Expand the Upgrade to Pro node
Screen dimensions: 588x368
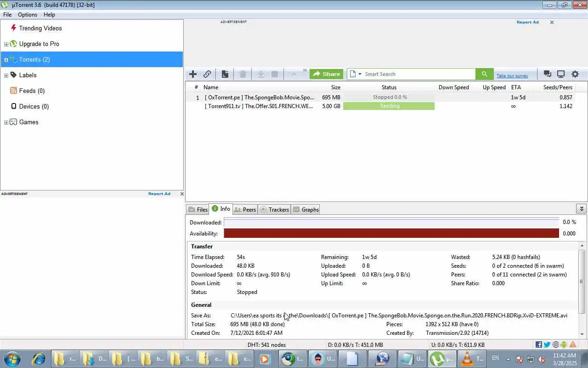[6, 44]
